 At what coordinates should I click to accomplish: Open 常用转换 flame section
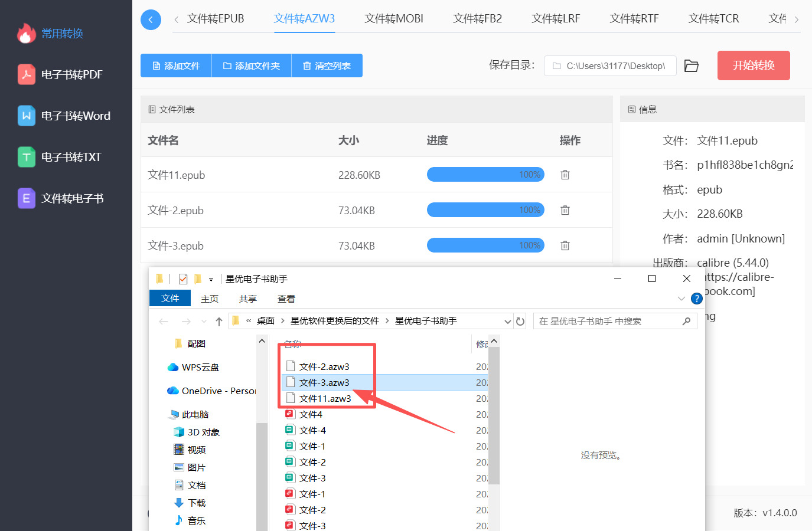point(51,34)
